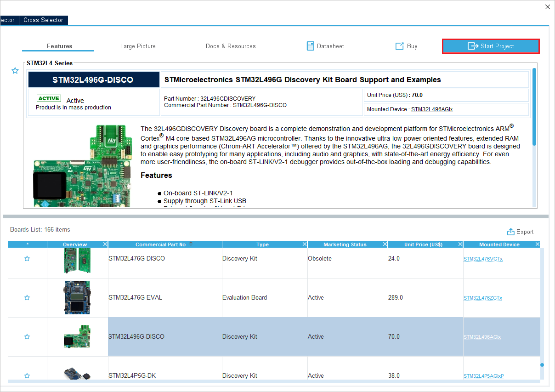Viewport: 555px width, 392px height.
Task: Close the Type column
Action: (x=305, y=244)
